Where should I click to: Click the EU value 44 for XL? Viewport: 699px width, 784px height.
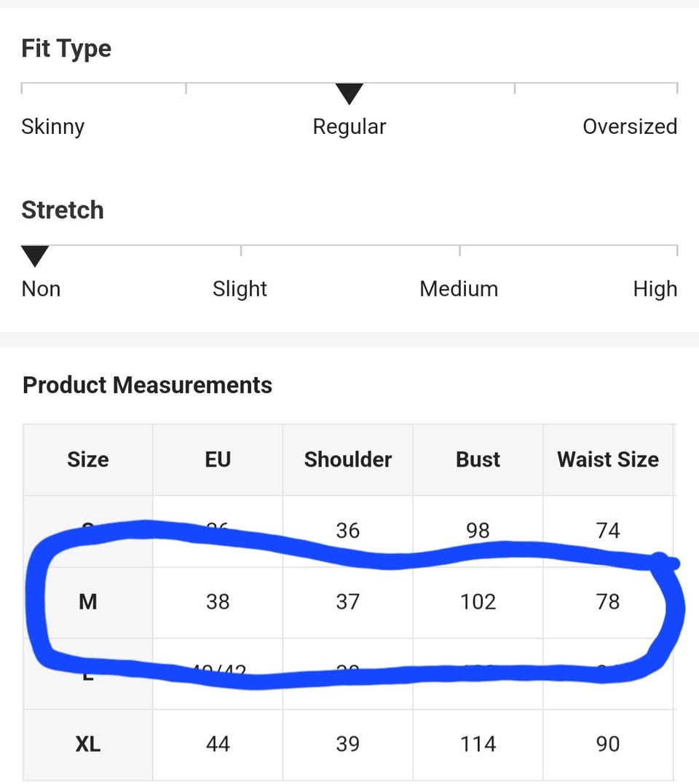pos(218,745)
